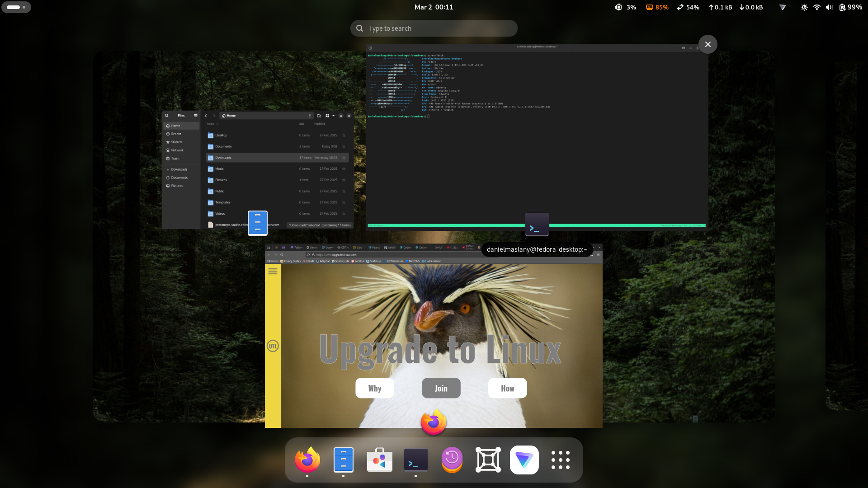Star the Documents folder
This screenshot has width=868, height=488.
tap(344, 146)
